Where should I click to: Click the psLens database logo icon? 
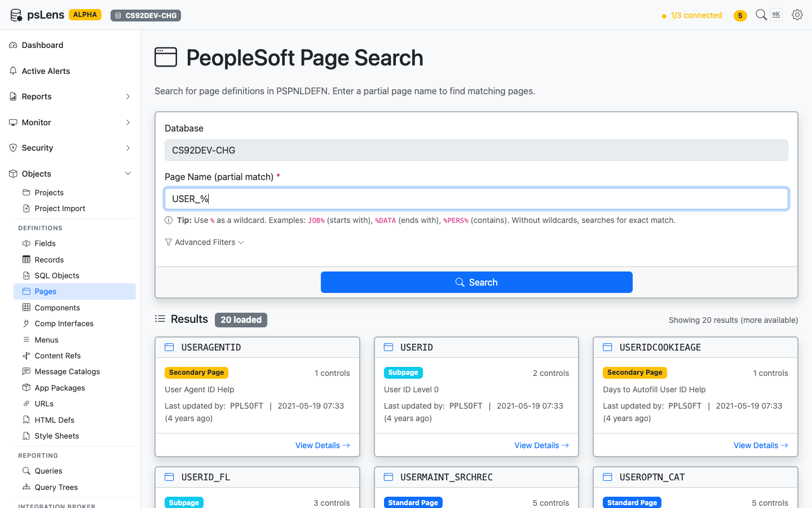point(16,15)
